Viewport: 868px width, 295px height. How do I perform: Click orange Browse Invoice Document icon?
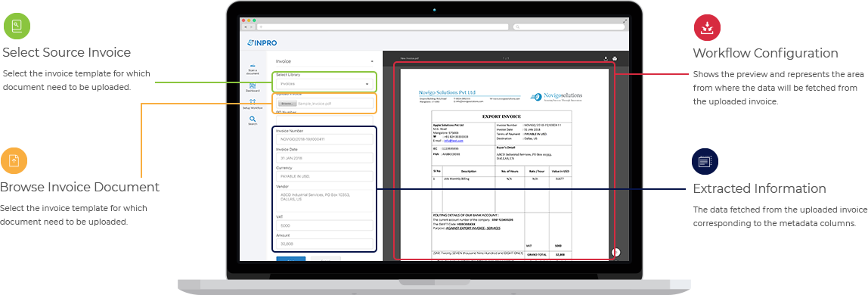(x=14, y=160)
